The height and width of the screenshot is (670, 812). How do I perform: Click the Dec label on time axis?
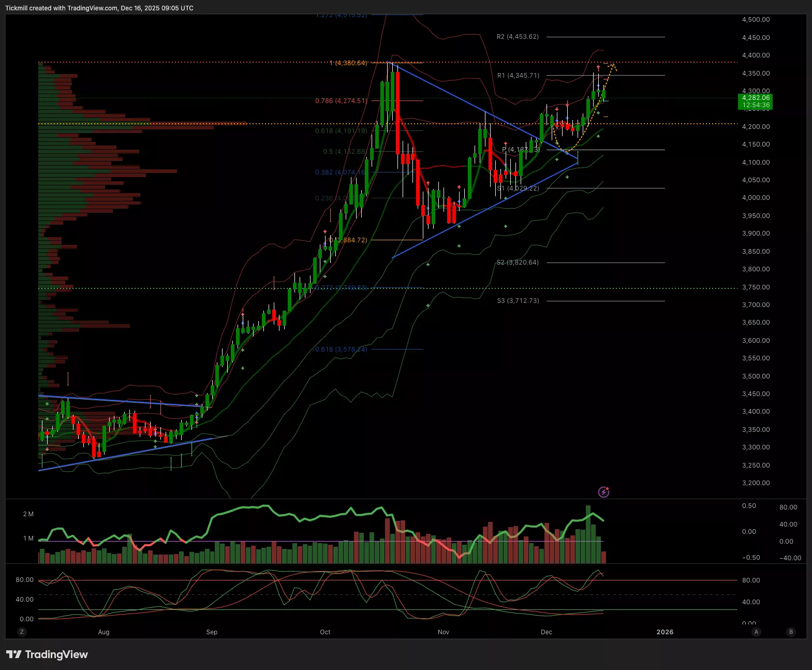(x=546, y=632)
